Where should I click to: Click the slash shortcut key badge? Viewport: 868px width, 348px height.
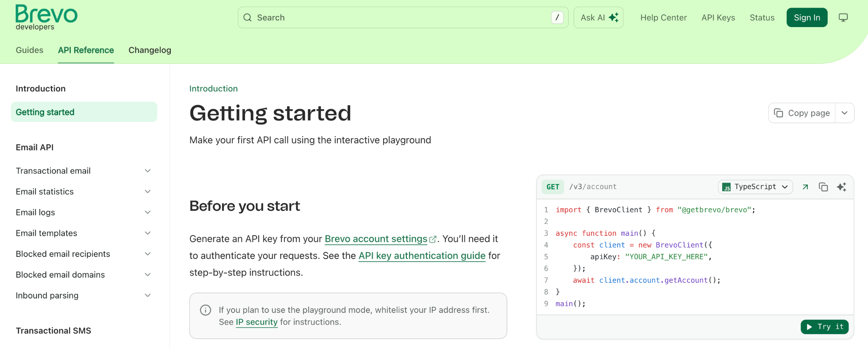click(x=557, y=17)
